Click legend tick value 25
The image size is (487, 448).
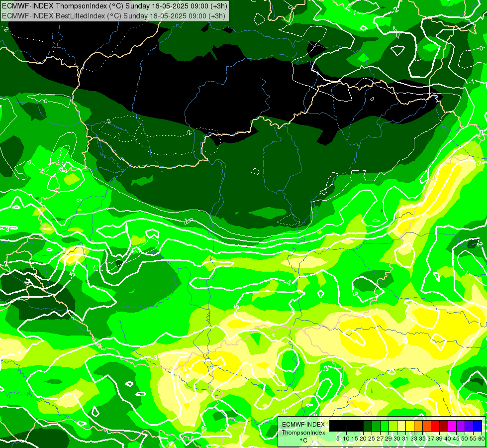(372, 439)
